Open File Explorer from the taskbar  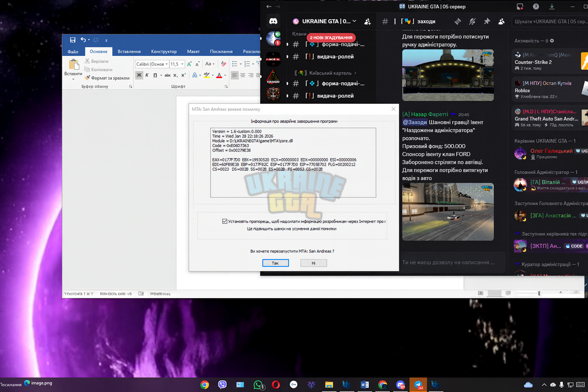329,385
